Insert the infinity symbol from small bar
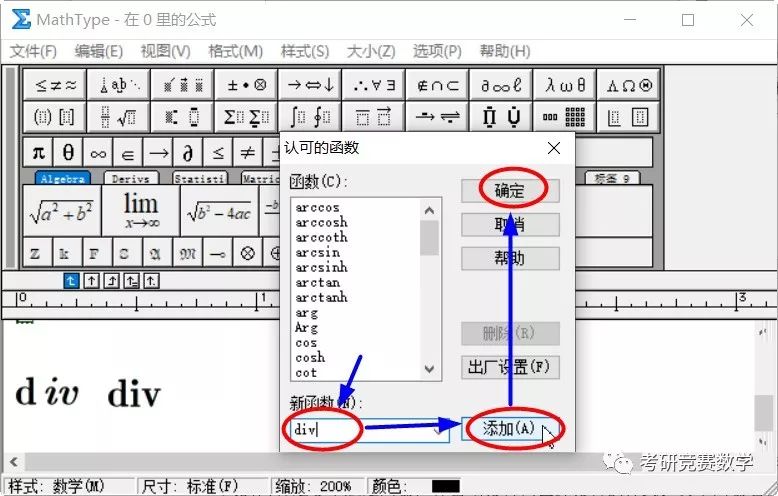Screen dimensions: 778x496 [98, 153]
